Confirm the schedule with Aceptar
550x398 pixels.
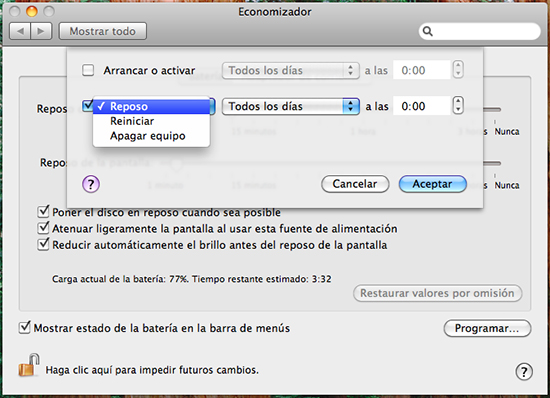pyautogui.click(x=432, y=184)
